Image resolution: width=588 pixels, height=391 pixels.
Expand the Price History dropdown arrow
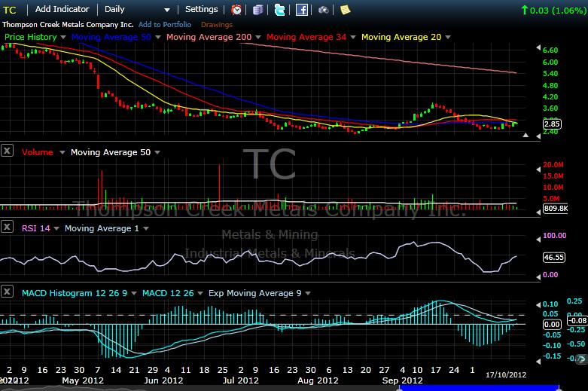pos(62,37)
